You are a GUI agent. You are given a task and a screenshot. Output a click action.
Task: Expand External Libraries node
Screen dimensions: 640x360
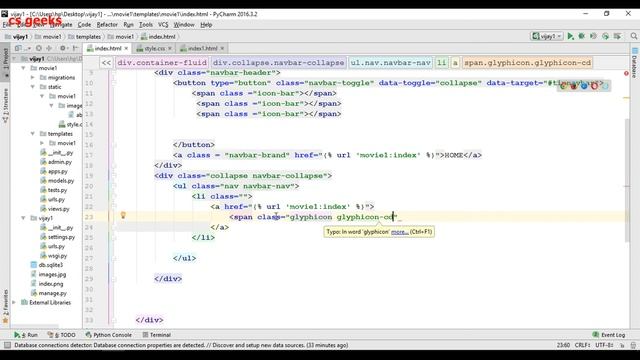pyautogui.click(x=14, y=302)
